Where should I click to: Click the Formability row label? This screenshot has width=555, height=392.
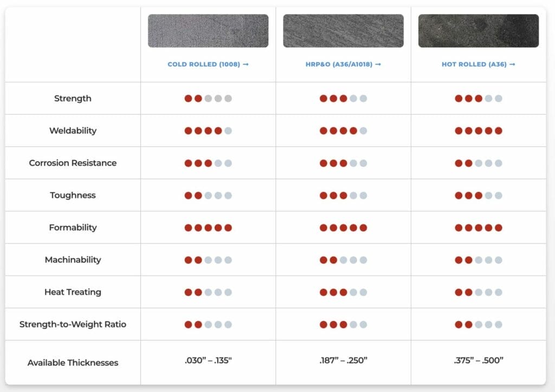click(x=73, y=228)
